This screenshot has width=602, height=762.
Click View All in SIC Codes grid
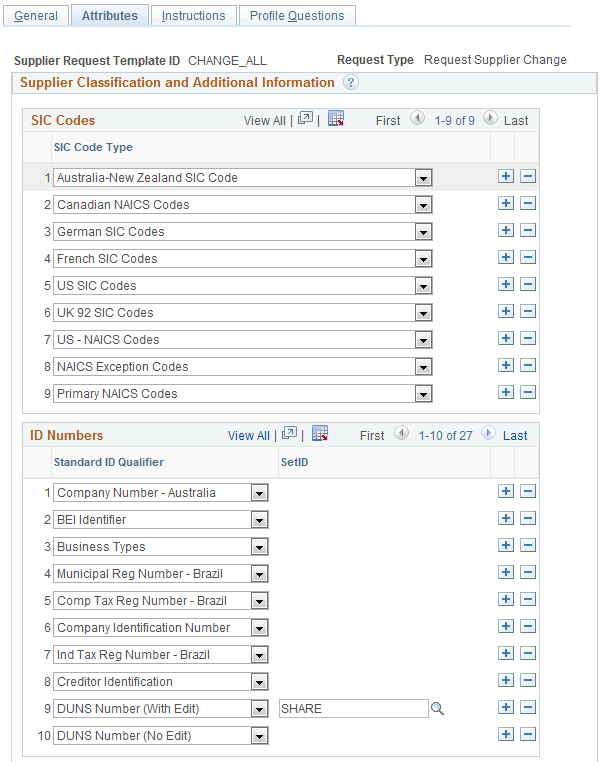point(264,121)
